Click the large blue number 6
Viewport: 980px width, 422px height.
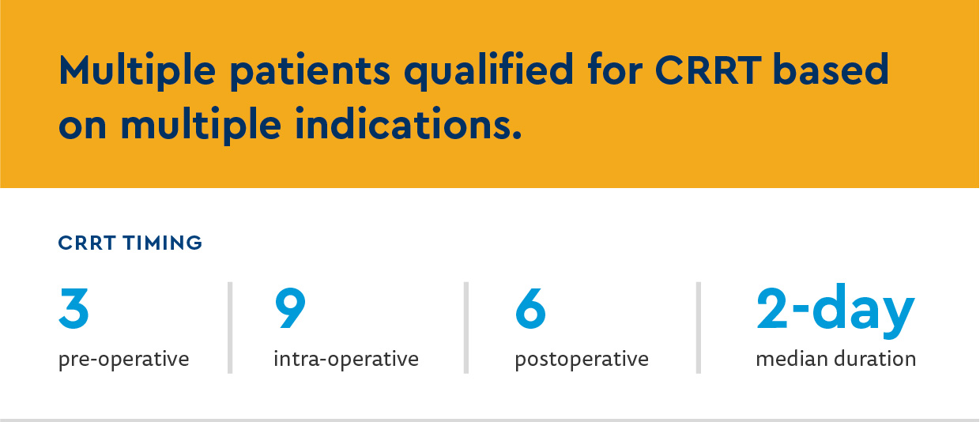pyautogui.click(x=530, y=308)
